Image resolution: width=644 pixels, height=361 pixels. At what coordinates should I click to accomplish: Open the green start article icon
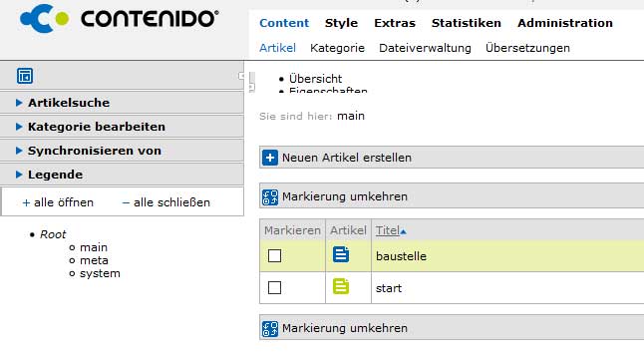pos(341,286)
